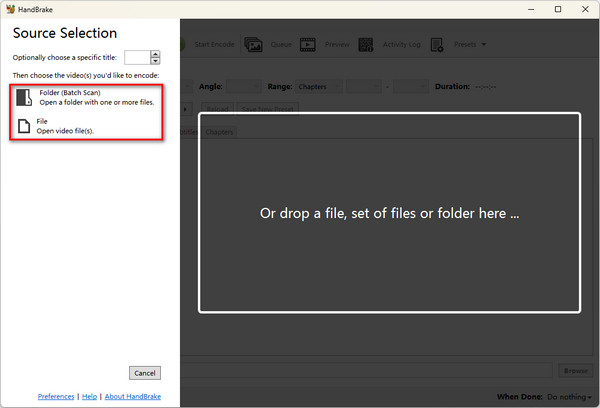Click the File document icon
600x408 pixels.
pos(24,126)
